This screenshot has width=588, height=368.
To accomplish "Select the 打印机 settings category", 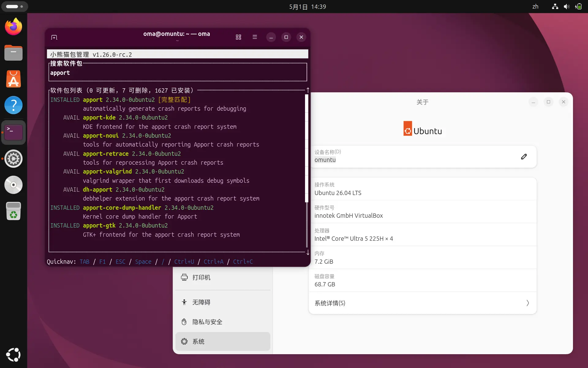I will pos(223,277).
